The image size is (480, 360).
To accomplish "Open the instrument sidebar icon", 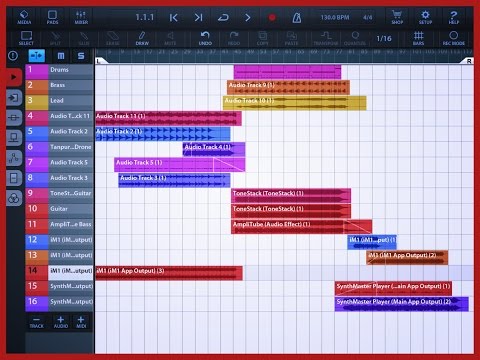I will [x=14, y=138].
